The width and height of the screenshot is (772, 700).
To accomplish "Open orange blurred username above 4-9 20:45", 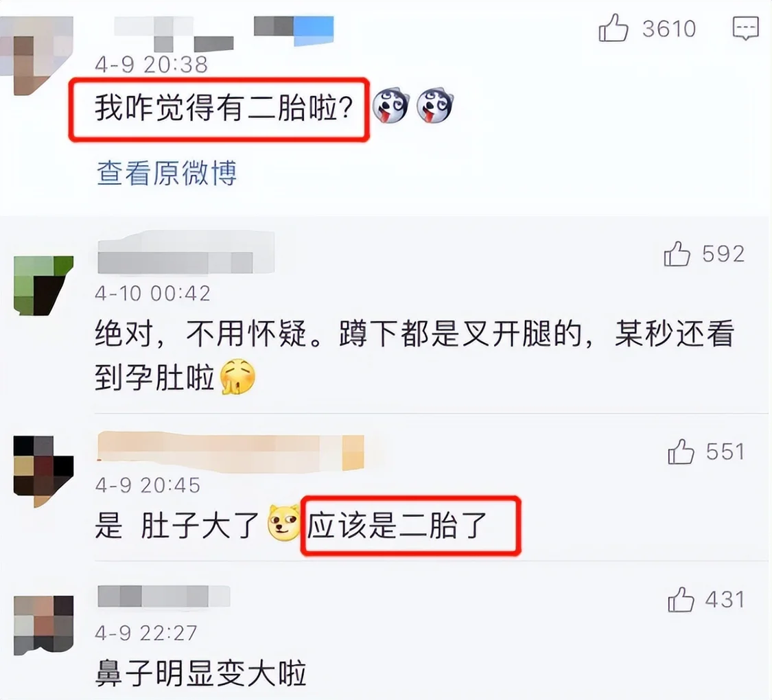I will (x=231, y=452).
